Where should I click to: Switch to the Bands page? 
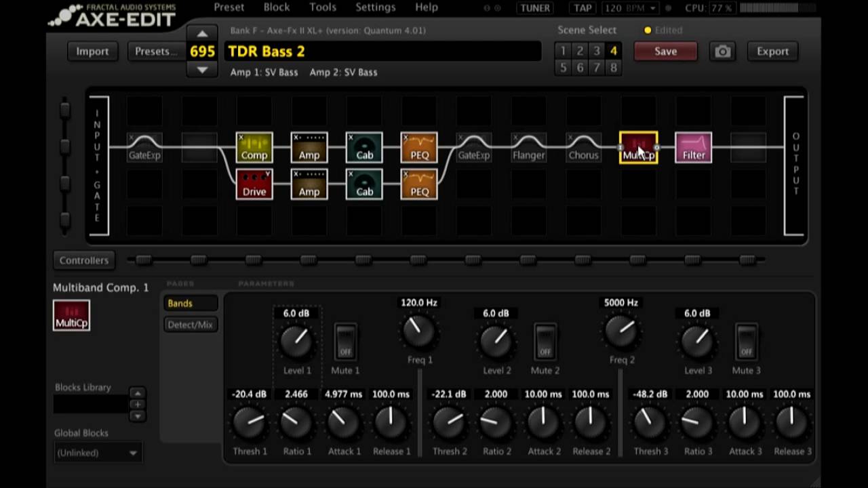pos(190,304)
